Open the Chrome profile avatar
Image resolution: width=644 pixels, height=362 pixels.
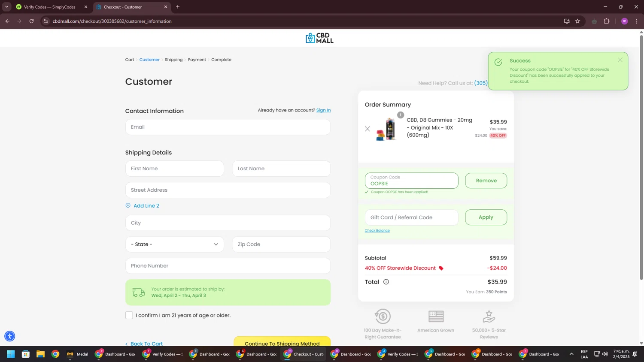[625, 21]
